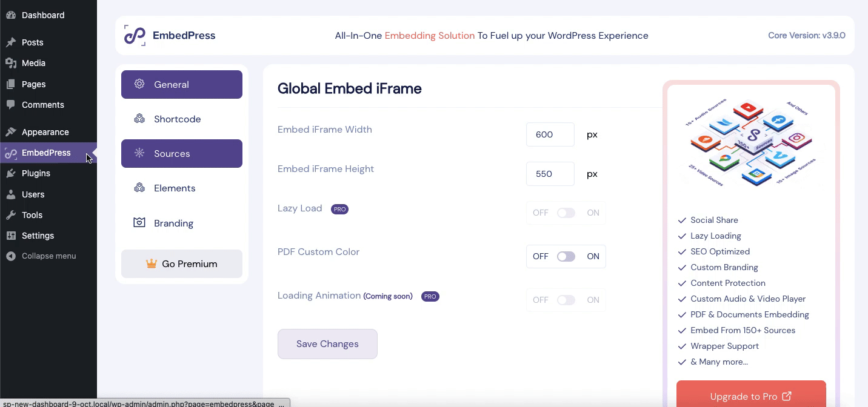Open the General settings tab
The width and height of the screenshot is (868, 407).
coord(182,84)
